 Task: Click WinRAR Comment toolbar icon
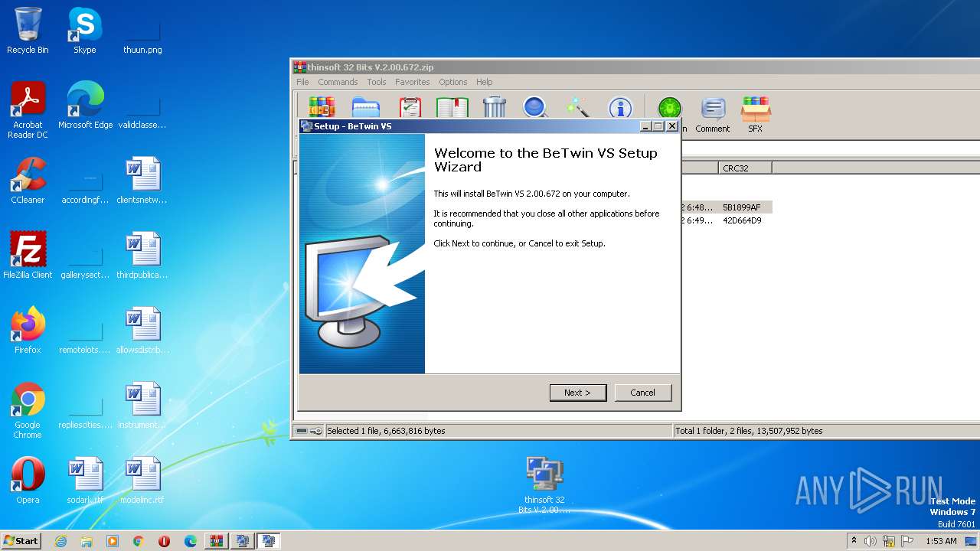tap(713, 115)
